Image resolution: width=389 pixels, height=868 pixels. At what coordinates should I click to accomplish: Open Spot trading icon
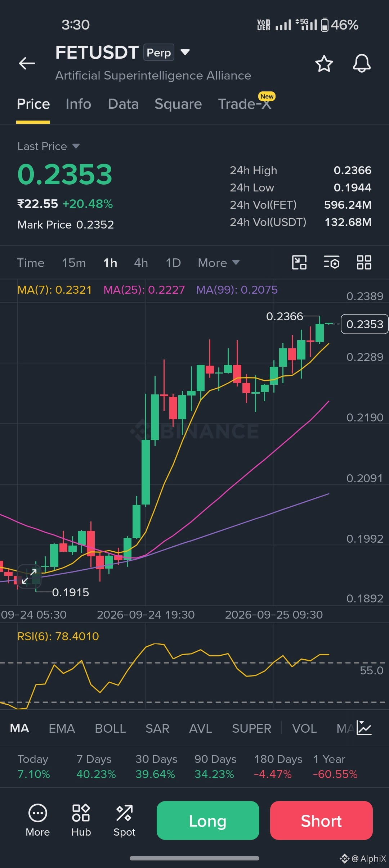(x=124, y=820)
